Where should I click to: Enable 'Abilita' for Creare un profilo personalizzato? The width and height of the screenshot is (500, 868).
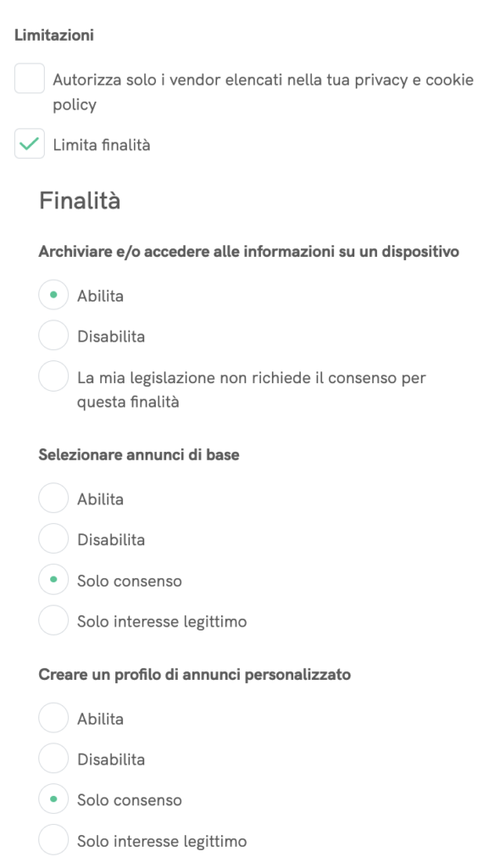53,718
